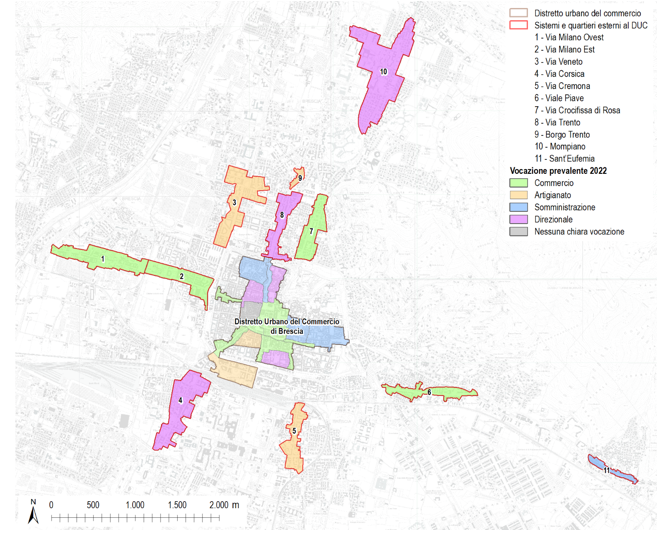Select the Via Cremona zone numbered 5 on map

(x=295, y=431)
